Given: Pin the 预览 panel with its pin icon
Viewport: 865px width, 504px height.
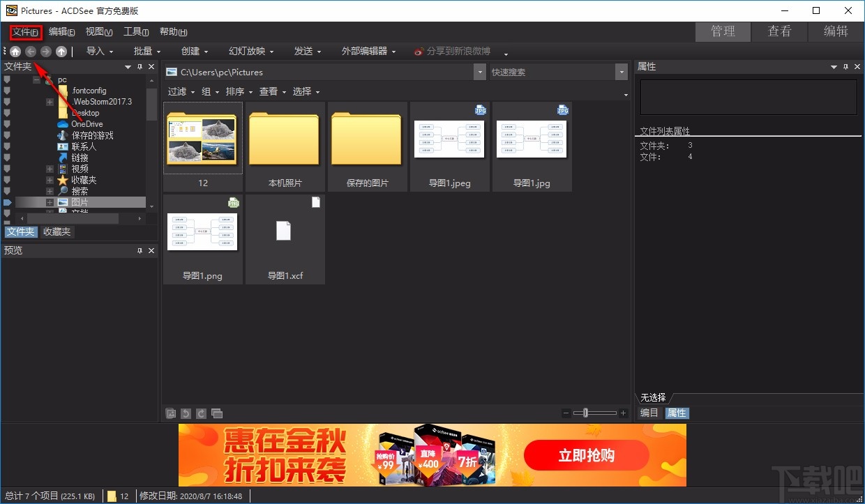Looking at the screenshot, I should pyautogui.click(x=140, y=250).
